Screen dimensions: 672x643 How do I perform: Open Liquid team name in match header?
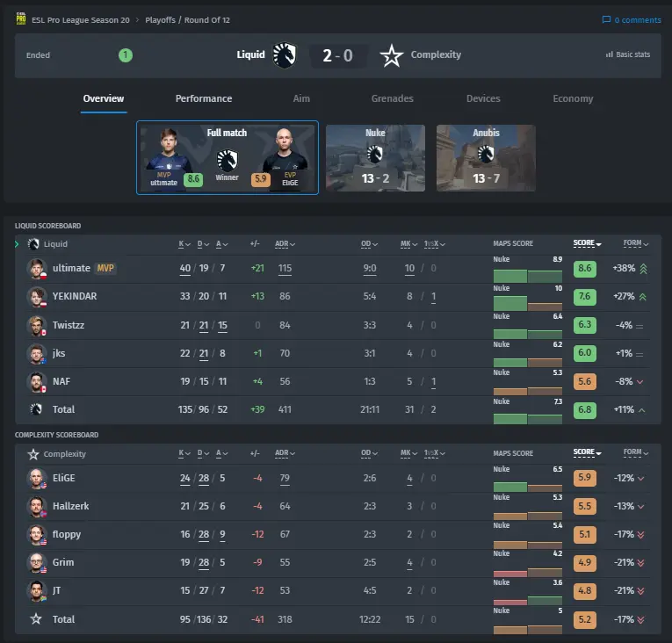[x=250, y=54]
